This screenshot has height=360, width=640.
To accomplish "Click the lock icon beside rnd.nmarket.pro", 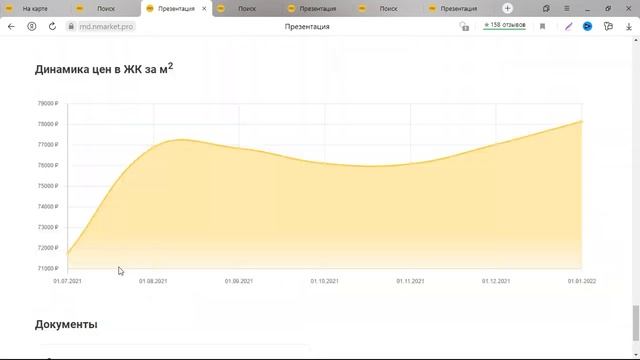I will pos(71,27).
